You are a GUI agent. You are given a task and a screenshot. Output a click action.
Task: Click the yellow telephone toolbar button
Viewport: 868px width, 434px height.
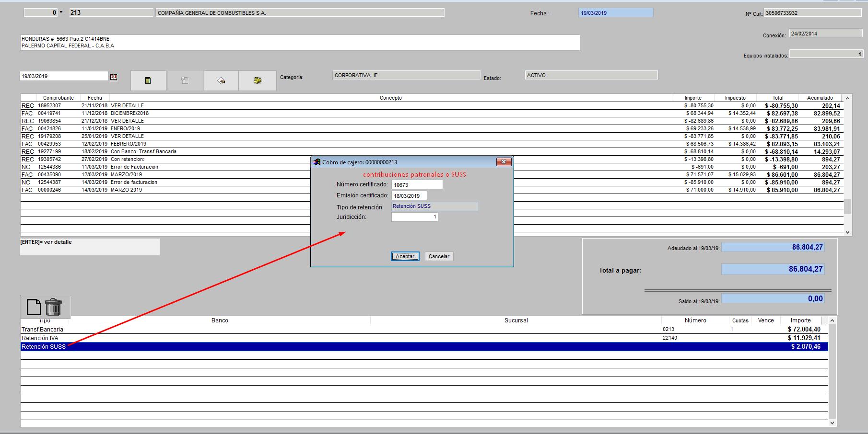pyautogui.click(x=258, y=80)
